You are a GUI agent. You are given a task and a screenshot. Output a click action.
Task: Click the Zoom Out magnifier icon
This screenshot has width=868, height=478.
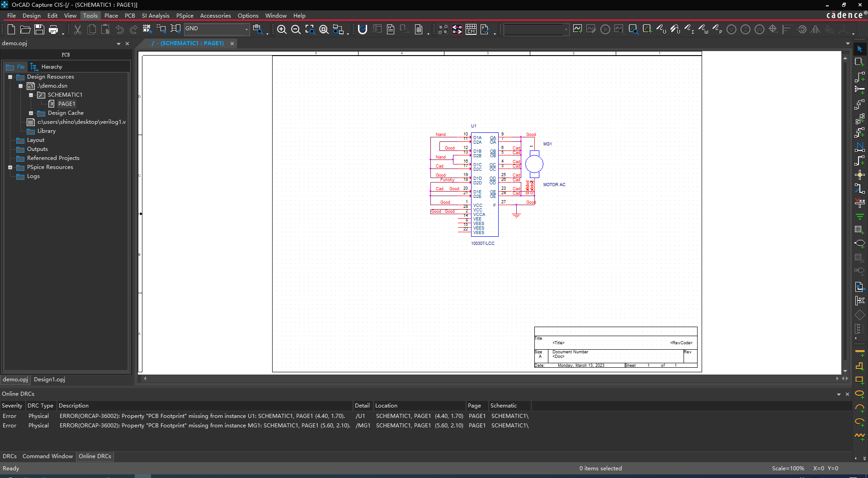[296, 30]
